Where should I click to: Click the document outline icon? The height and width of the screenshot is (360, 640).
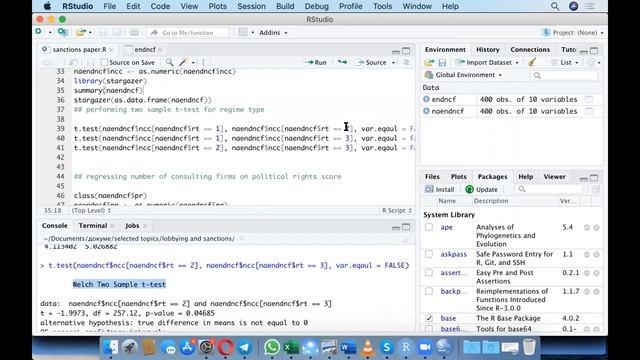click(x=406, y=62)
